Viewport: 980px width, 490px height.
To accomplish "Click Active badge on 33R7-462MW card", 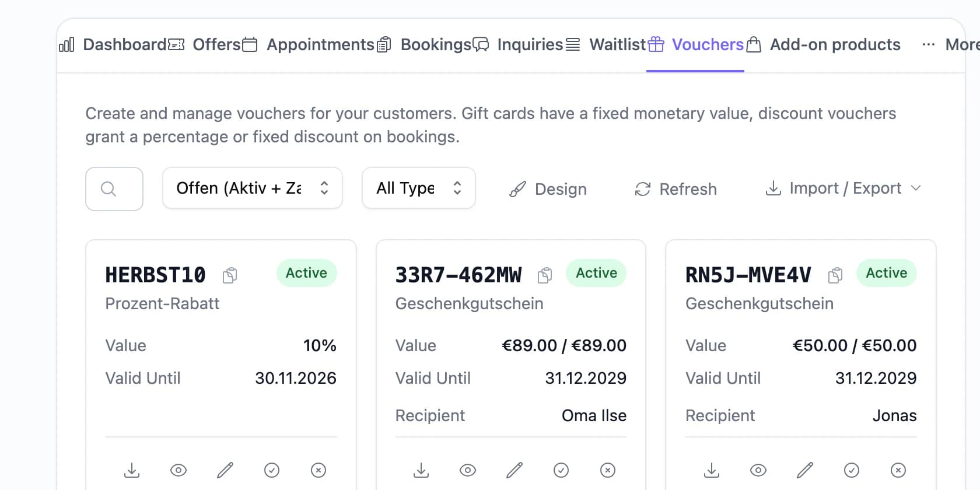I will click(x=596, y=273).
